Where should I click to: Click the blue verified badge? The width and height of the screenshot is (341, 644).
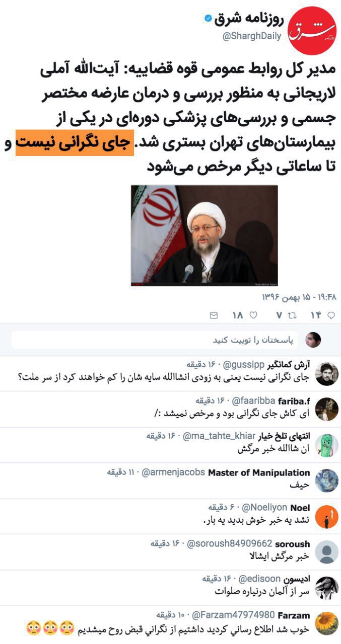[208, 19]
